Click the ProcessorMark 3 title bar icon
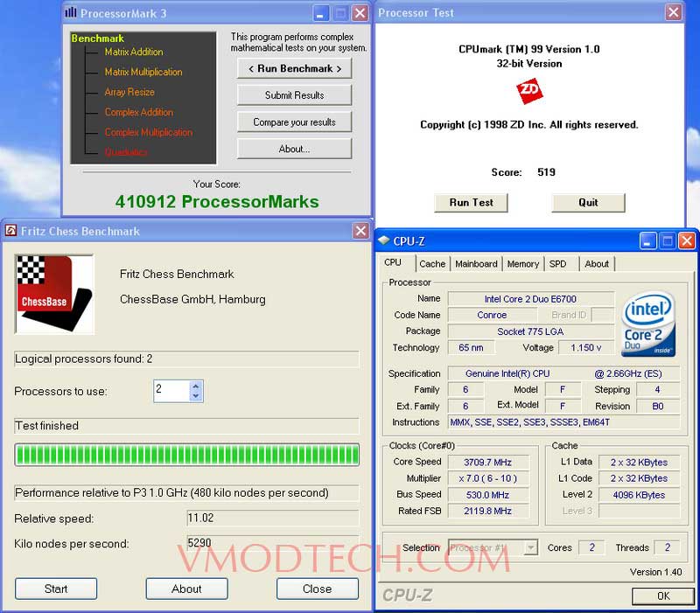The height and width of the screenshot is (613, 700). click(x=71, y=12)
